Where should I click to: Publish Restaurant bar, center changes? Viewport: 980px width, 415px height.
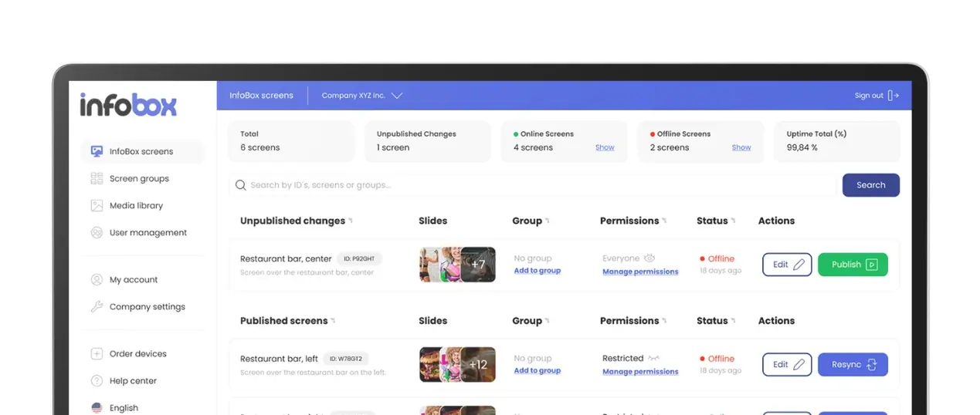coord(853,265)
